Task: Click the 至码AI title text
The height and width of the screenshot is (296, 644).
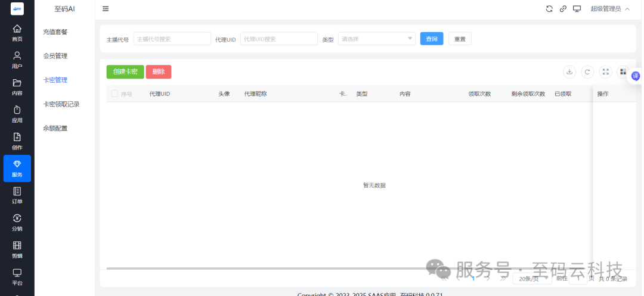Action: (x=64, y=8)
